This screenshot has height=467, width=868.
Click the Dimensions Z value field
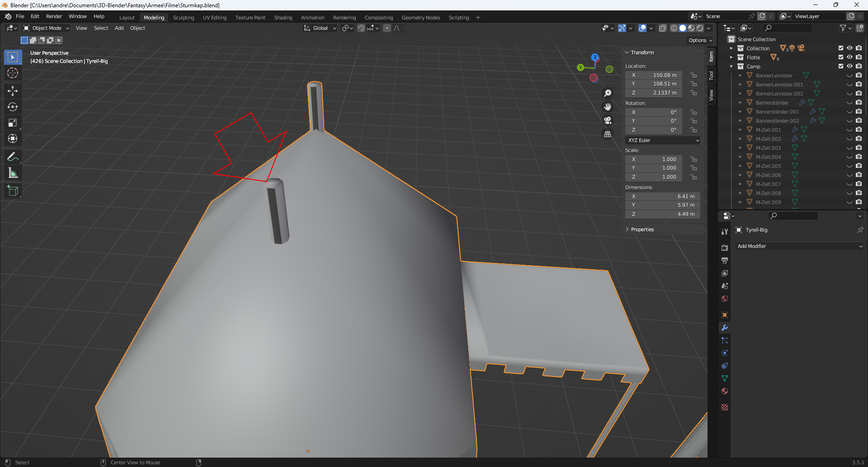click(x=663, y=214)
